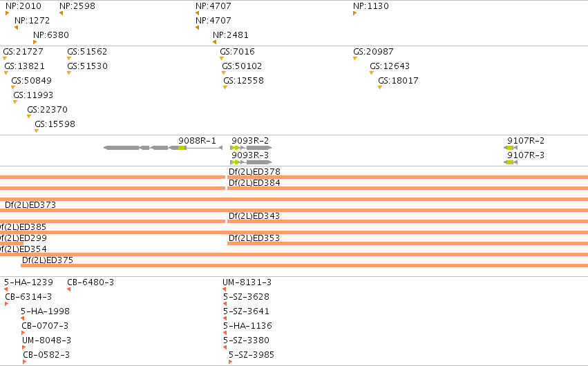Screen dimensions: 588x366
Task: Click the 5-HA-1239 insertion label
Action: click(28, 282)
